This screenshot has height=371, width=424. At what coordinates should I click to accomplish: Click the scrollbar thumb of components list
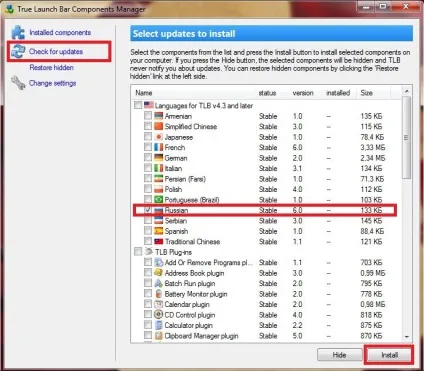(x=406, y=138)
